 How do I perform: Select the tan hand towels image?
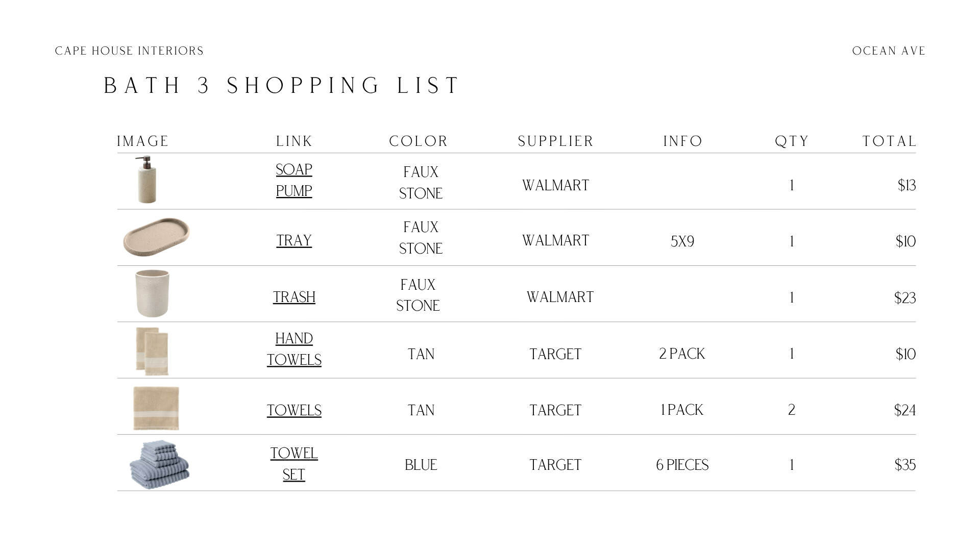(152, 352)
